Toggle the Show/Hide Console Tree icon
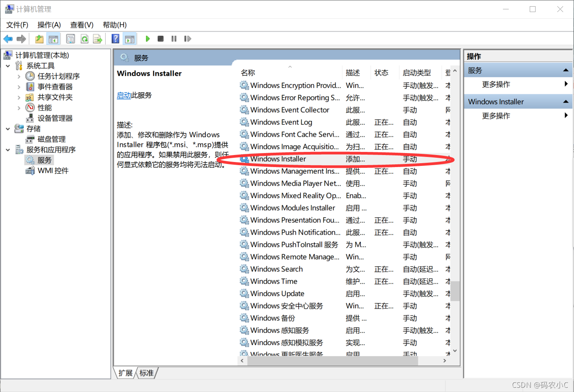 (53, 39)
